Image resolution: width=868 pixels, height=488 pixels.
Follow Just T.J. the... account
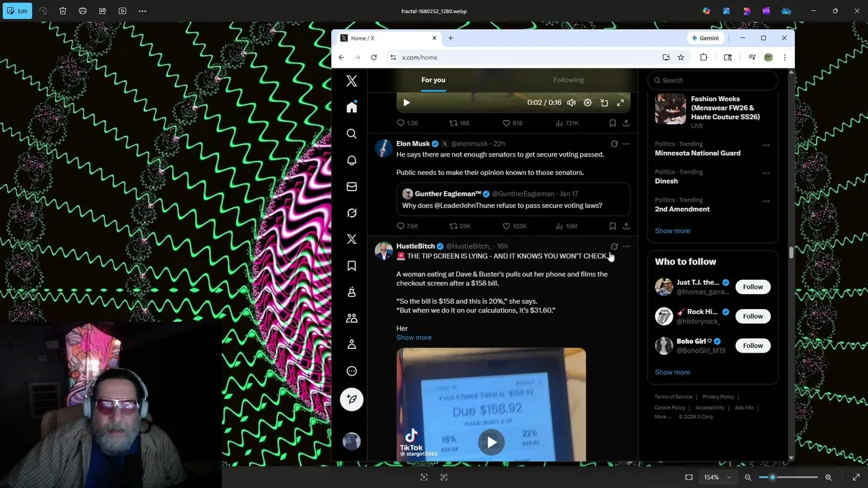(x=753, y=287)
